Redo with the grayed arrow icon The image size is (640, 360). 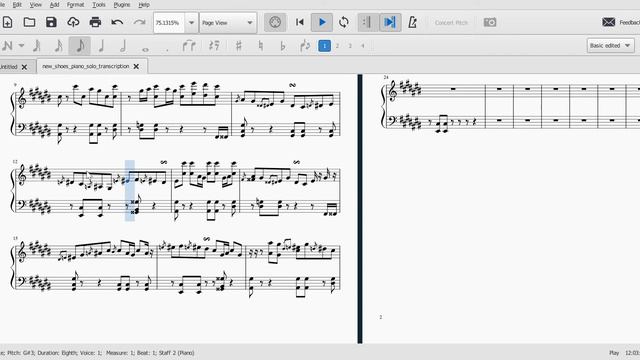tap(139, 22)
